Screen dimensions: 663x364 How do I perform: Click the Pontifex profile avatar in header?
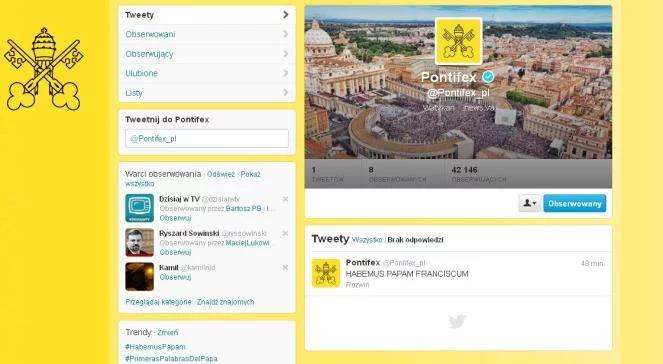click(458, 41)
